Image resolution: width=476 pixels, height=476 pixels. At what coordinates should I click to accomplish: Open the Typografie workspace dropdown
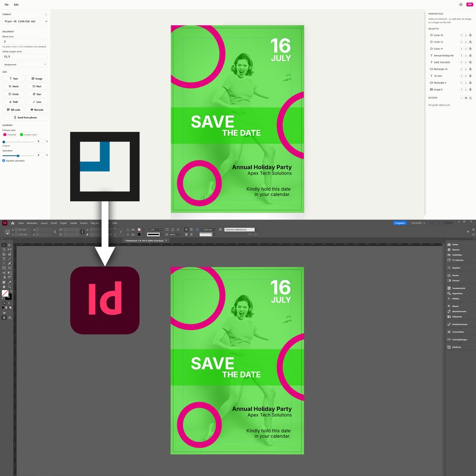point(418,223)
